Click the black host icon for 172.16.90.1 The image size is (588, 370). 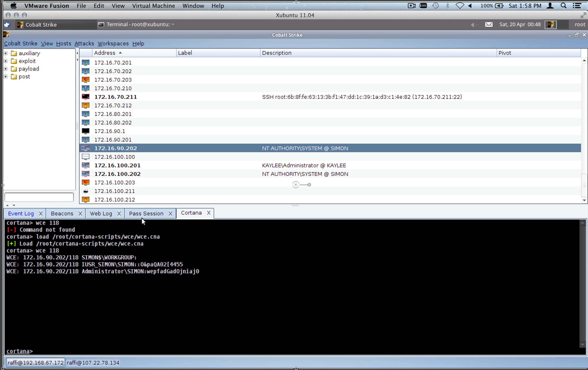(85, 131)
